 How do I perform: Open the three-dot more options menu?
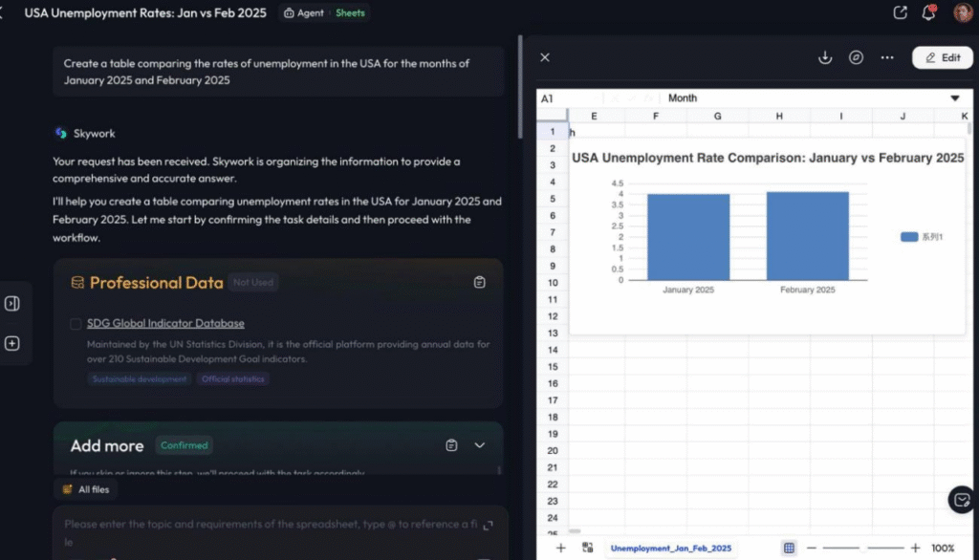[887, 57]
